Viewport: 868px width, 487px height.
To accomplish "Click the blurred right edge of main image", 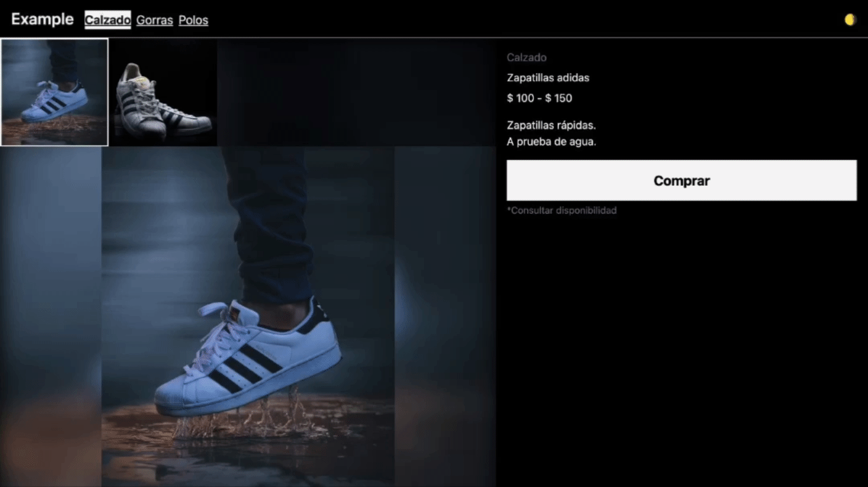I will coord(445,316).
